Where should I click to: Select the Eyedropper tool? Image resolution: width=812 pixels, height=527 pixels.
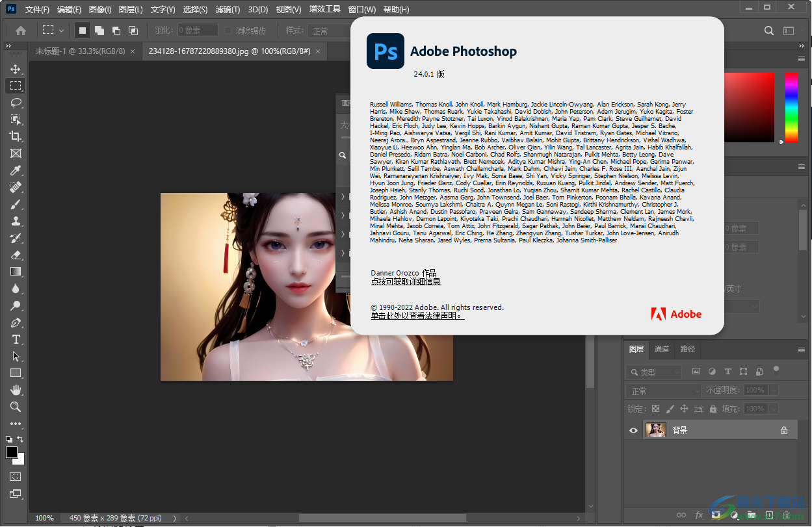click(x=16, y=170)
